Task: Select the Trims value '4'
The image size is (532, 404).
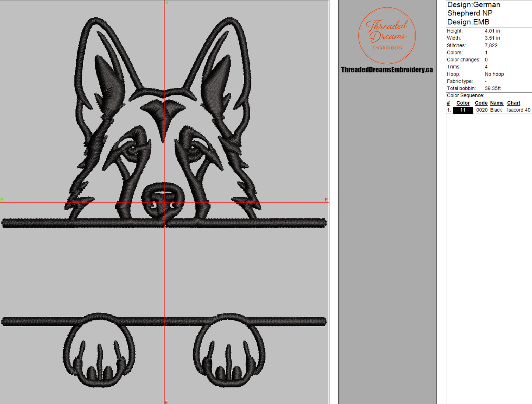Action: click(x=486, y=67)
